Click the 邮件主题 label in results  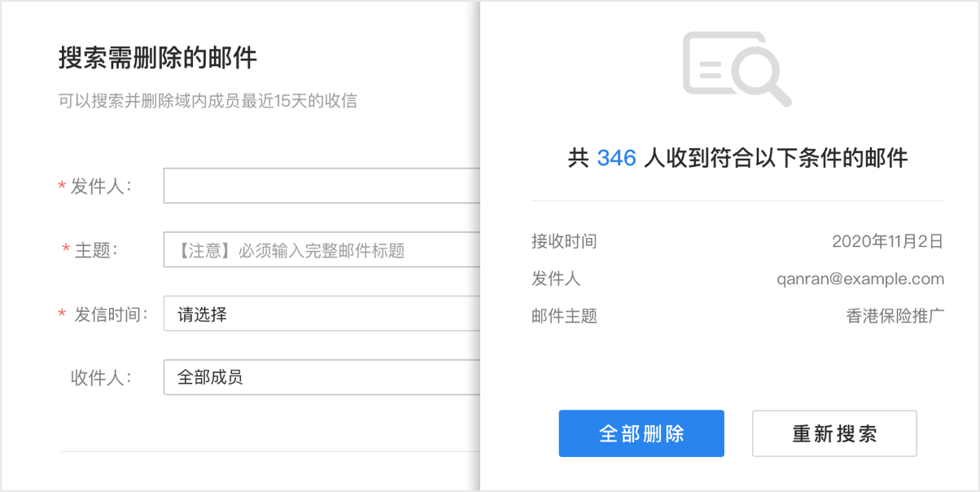pos(564,316)
